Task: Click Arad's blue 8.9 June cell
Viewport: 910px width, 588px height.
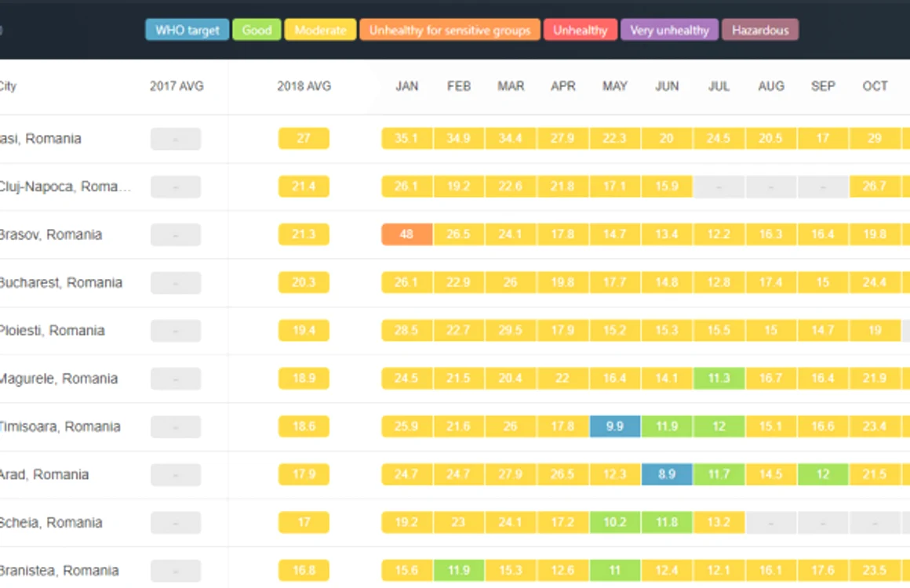Action: click(x=667, y=474)
